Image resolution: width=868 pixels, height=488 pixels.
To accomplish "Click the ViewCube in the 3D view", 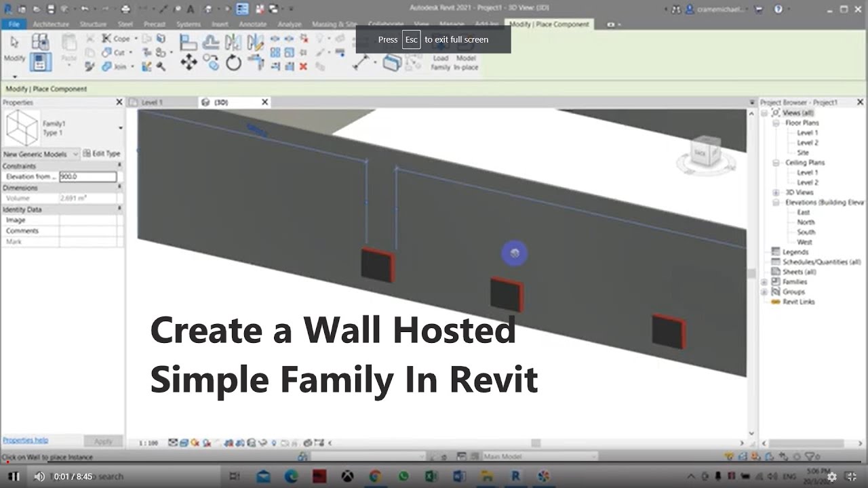I will [704, 152].
